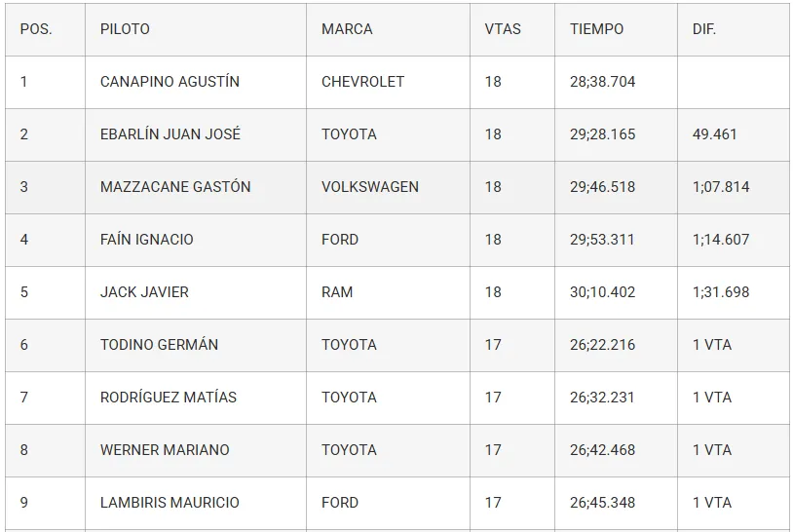
Task: Select the winning time 28;38.704
Action: (x=602, y=82)
